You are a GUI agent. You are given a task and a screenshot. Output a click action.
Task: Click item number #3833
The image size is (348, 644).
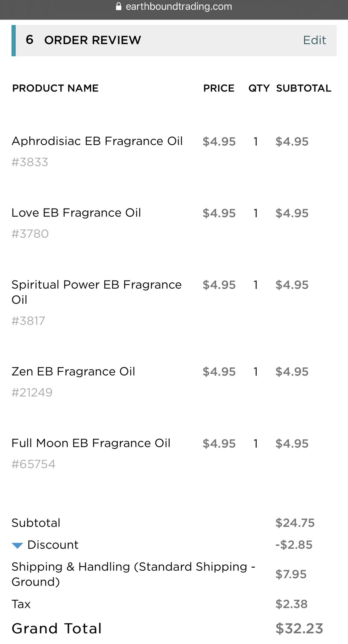click(30, 162)
